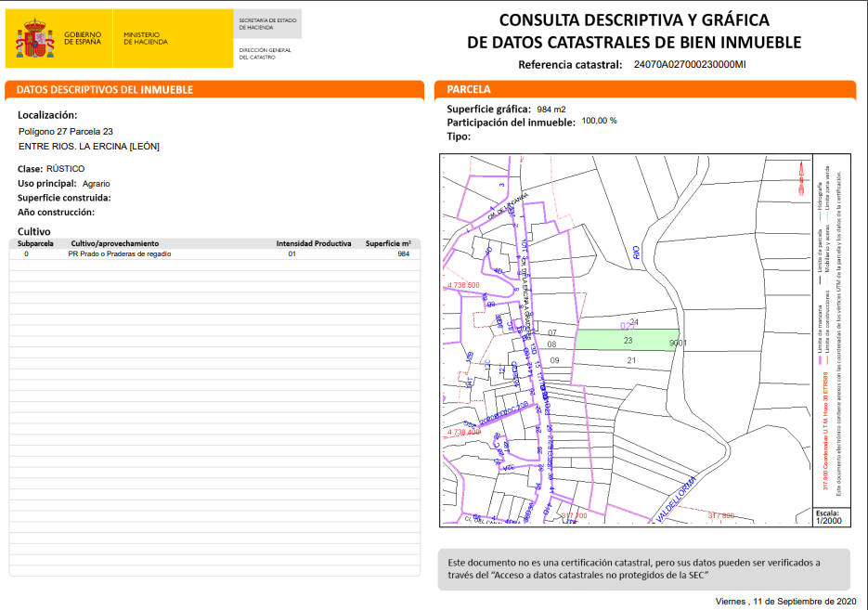Image resolution: width=868 pixels, height=610 pixels.
Task: Click 'DIRECCIÓN GENERAL DEL CATASTRO' text
Action: (x=265, y=54)
